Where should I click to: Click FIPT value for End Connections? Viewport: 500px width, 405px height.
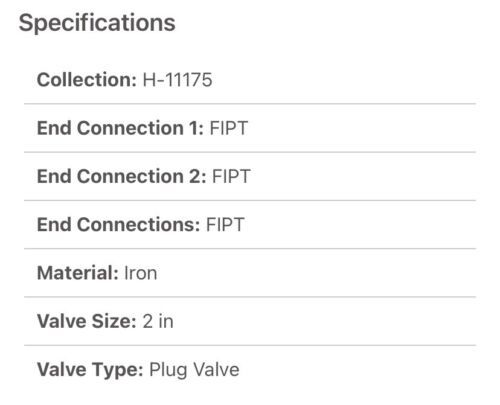(225, 225)
